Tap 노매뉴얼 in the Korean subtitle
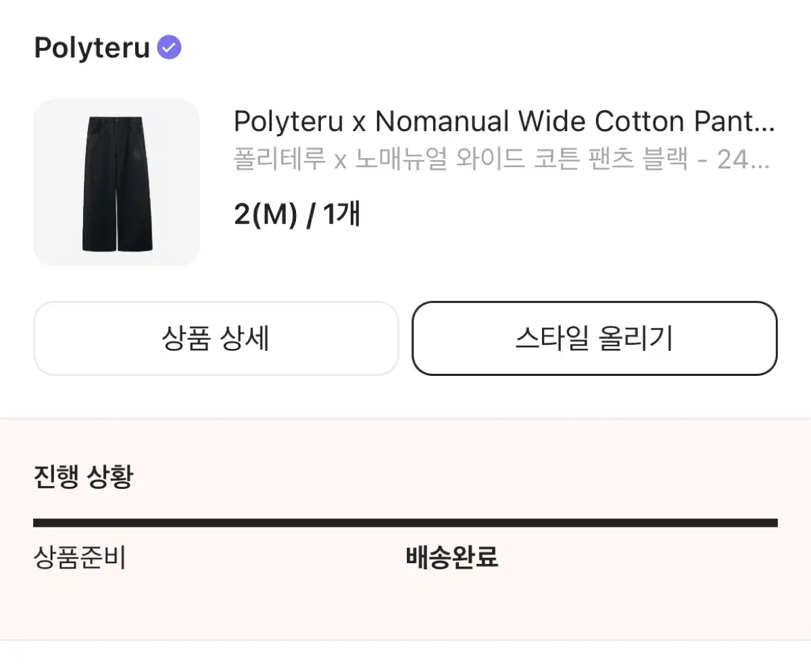The image size is (811, 672). 401,161
